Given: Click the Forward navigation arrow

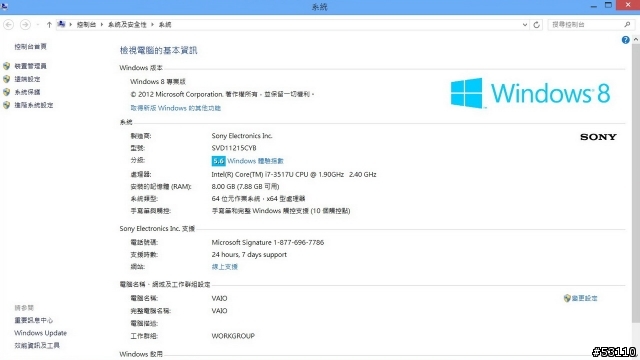Looking at the screenshot, I should tap(25, 24).
